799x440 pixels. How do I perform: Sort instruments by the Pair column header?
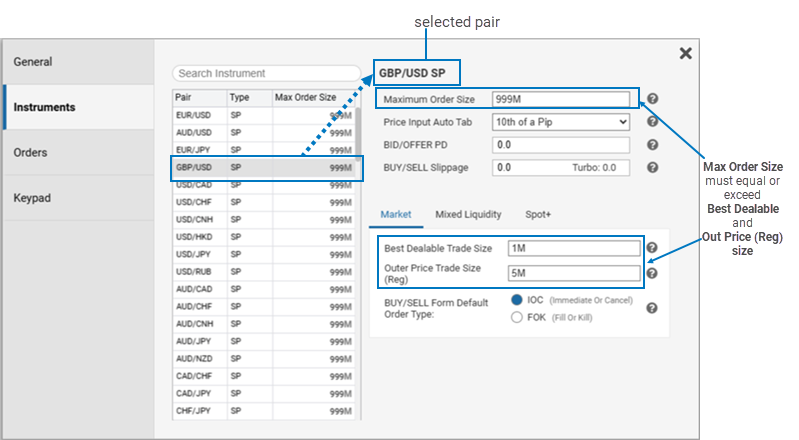(199, 98)
